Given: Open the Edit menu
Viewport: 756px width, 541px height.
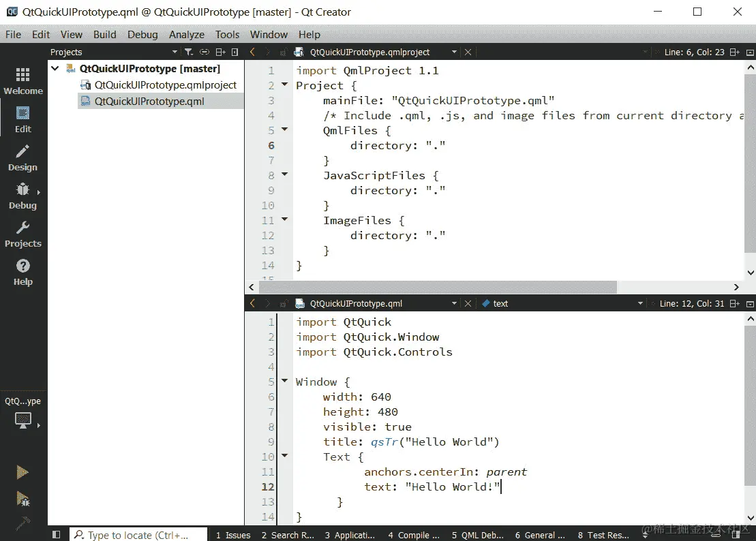Looking at the screenshot, I should [41, 35].
